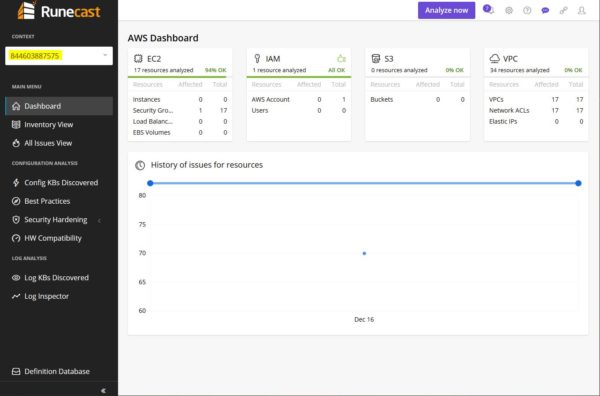Open the notifications icon with badge
The height and width of the screenshot is (396, 600).
488,10
